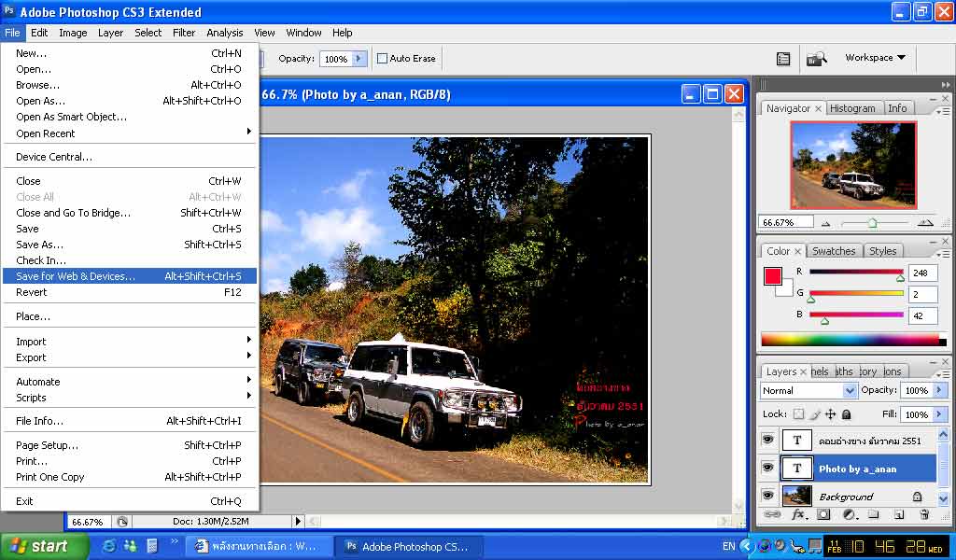Click the lock all padlock icon

click(846, 414)
